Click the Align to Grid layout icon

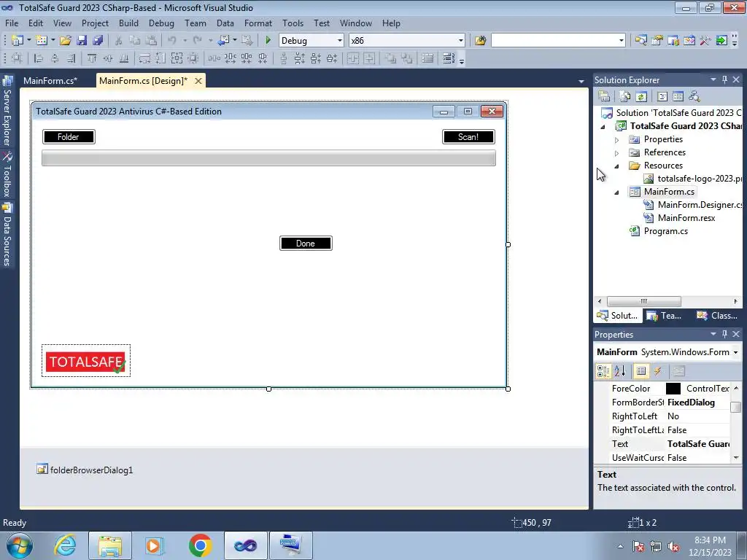(18, 58)
